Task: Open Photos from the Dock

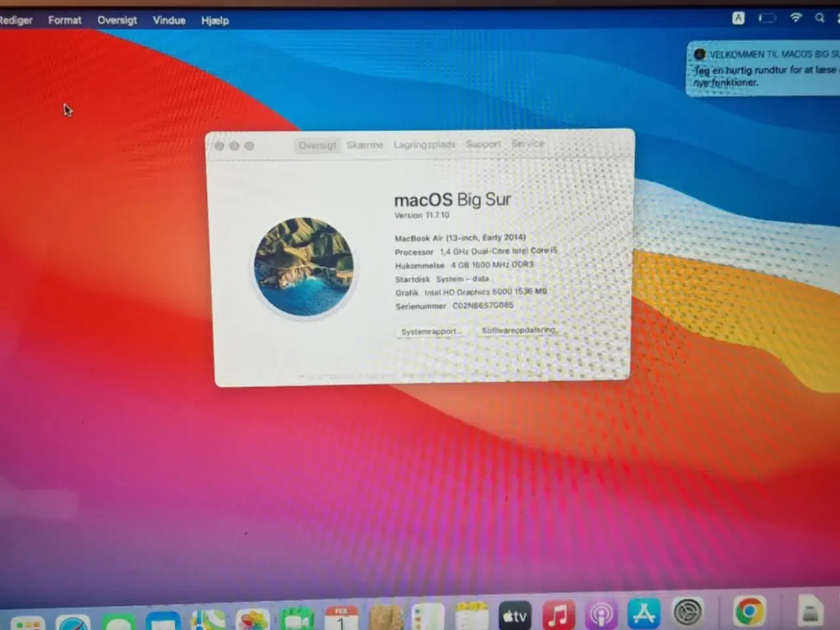Action: 253,619
